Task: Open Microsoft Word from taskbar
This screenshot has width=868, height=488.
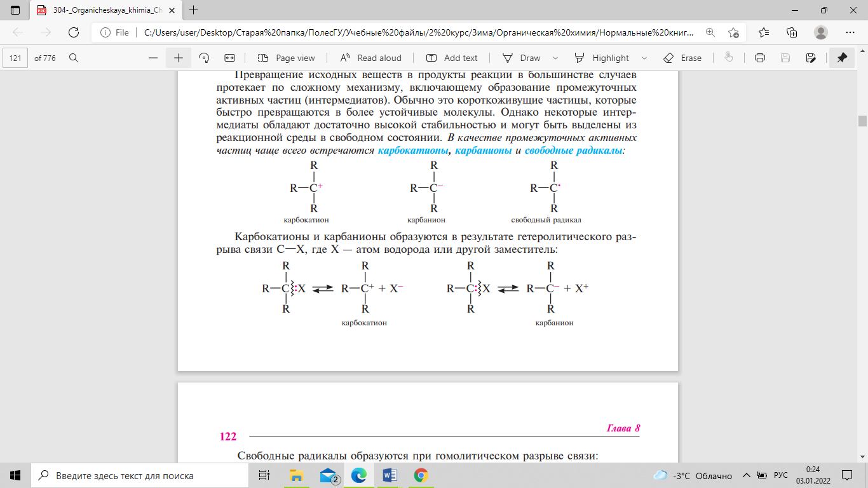Action: tap(390, 475)
